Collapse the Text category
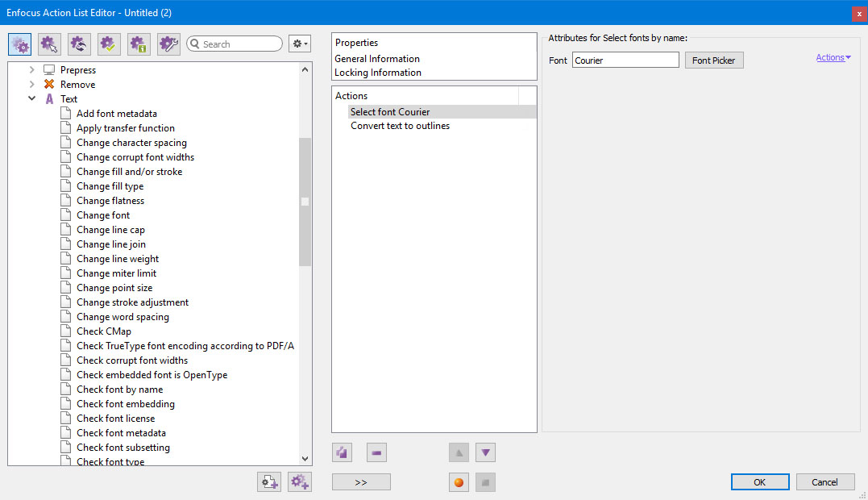The width and height of the screenshot is (868, 500). [x=31, y=98]
